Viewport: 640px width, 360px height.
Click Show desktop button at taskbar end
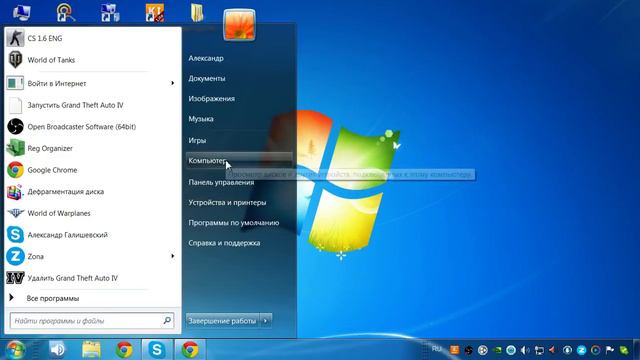[x=637, y=350]
